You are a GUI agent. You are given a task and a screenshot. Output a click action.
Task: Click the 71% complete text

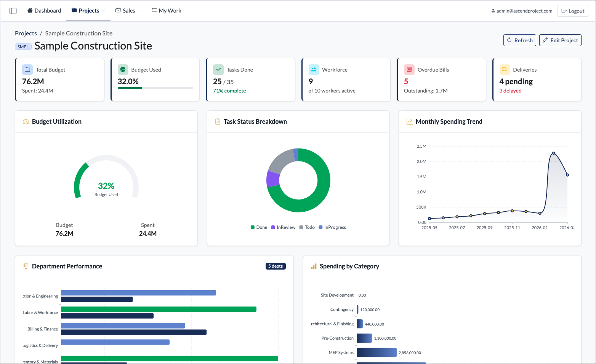(x=229, y=91)
